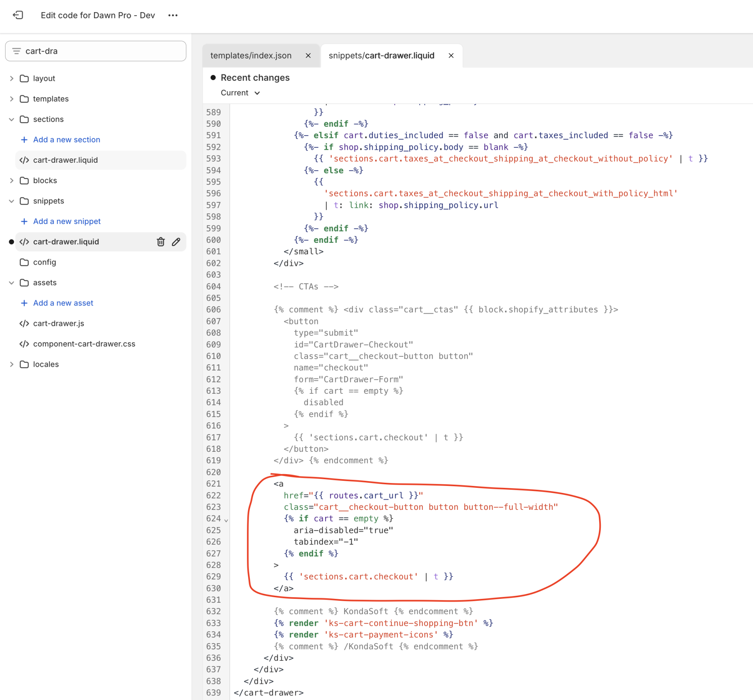Click the cart-dra file search field
The height and width of the screenshot is (700, 753).
(x=96, y=51)
